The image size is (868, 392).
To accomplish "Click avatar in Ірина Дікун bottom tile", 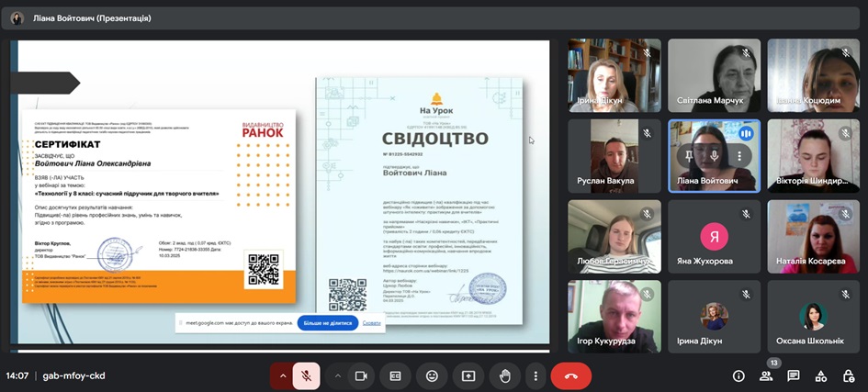I will click(714, 317).
